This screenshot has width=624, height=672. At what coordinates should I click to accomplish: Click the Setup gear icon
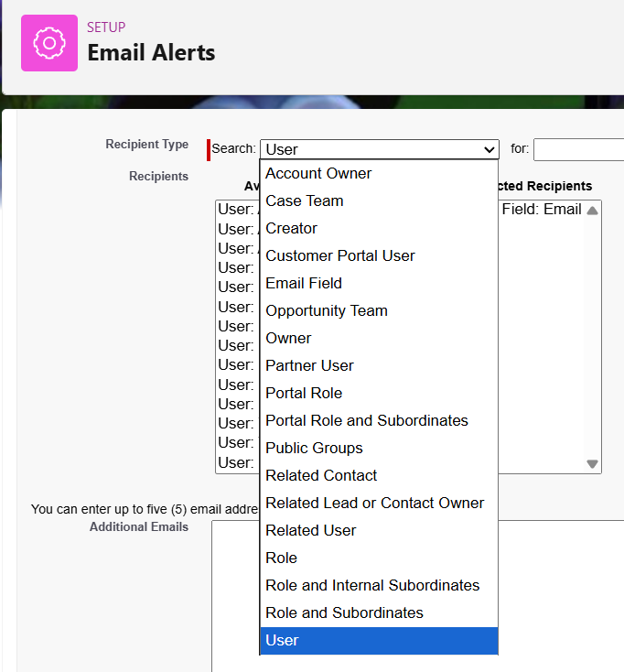[x=49, y=43]
